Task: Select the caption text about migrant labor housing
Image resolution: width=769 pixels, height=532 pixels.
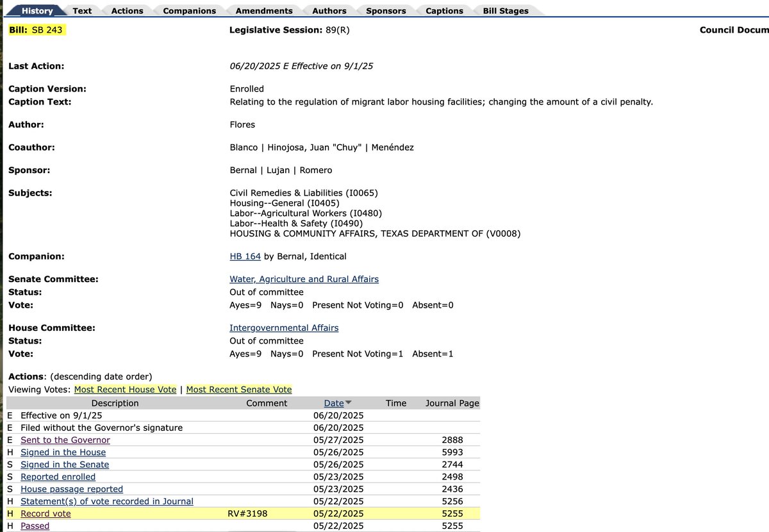Action: coord(442,102)
